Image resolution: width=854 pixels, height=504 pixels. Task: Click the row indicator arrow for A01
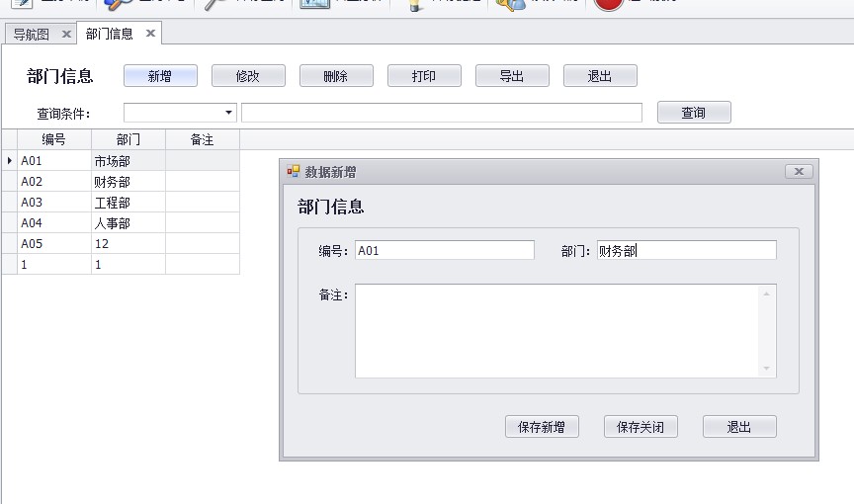pyautogui.click(x=9, y=160)
